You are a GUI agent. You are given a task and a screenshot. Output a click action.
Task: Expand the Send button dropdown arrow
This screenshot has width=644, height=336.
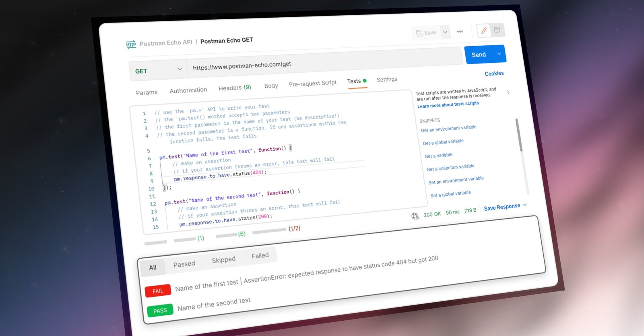pyautogui.click(x=499, y=54)
